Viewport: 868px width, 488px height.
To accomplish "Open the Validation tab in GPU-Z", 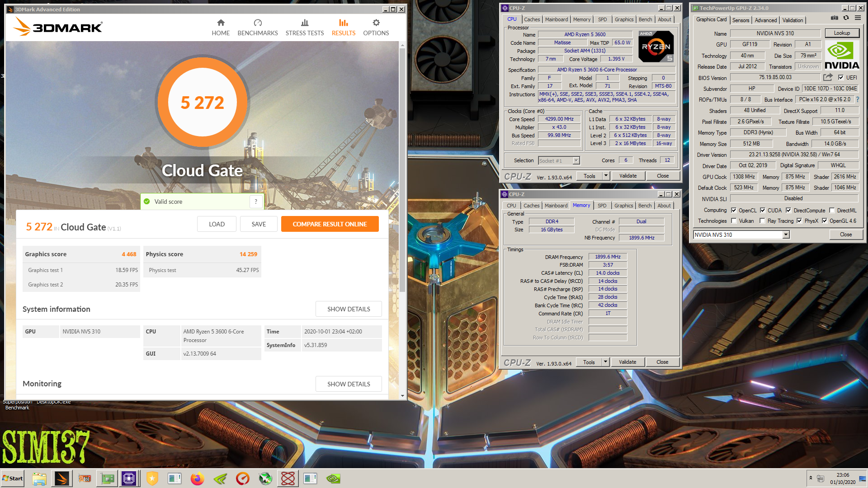I will pyautogui.click(x=793, y=20).
